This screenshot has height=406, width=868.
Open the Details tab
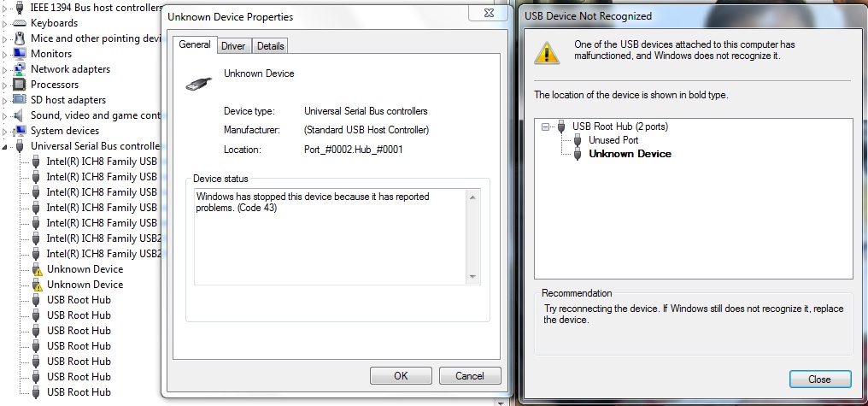[x=270, y=46]
